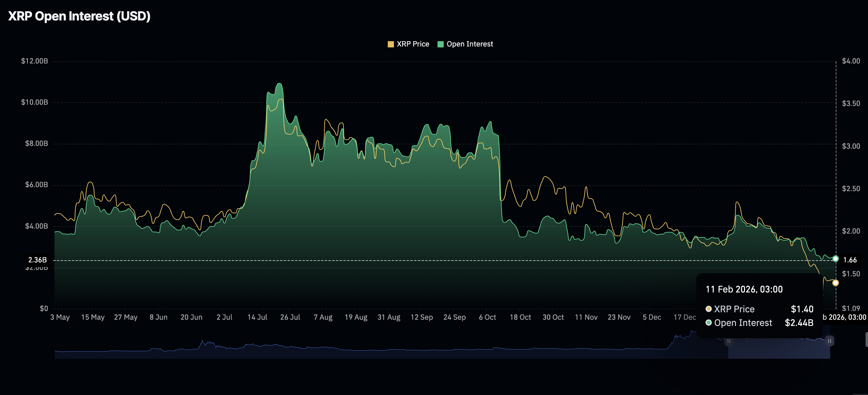Click the XRP Open Interest (USD) chart title

click(79, 16)
